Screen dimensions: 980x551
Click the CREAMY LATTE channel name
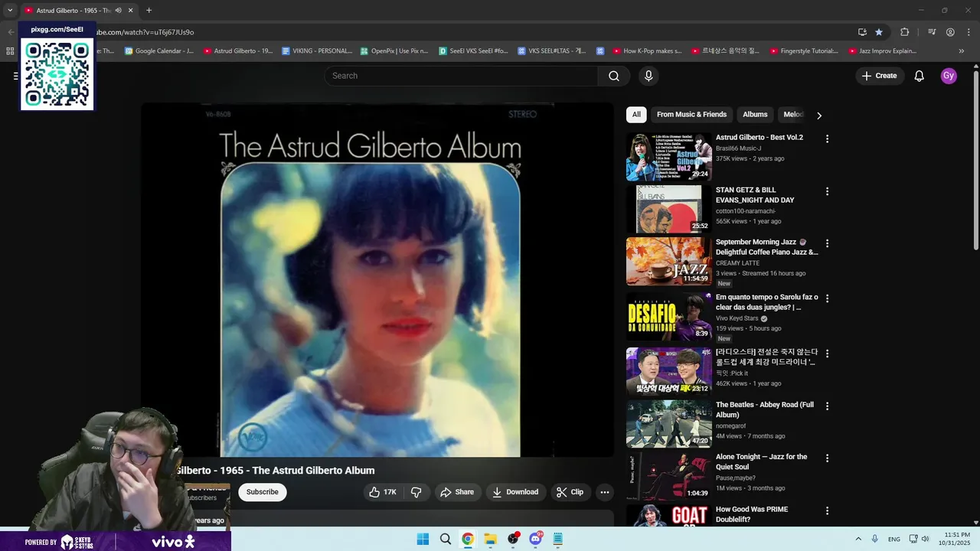click(x=737, y=263)
